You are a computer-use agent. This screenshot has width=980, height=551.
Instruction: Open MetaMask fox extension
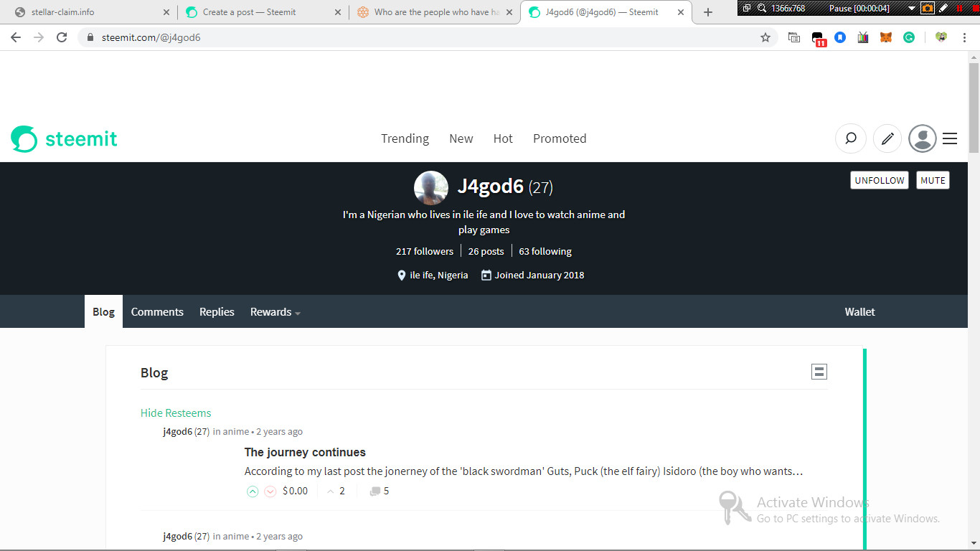click(x=886, y=37)
